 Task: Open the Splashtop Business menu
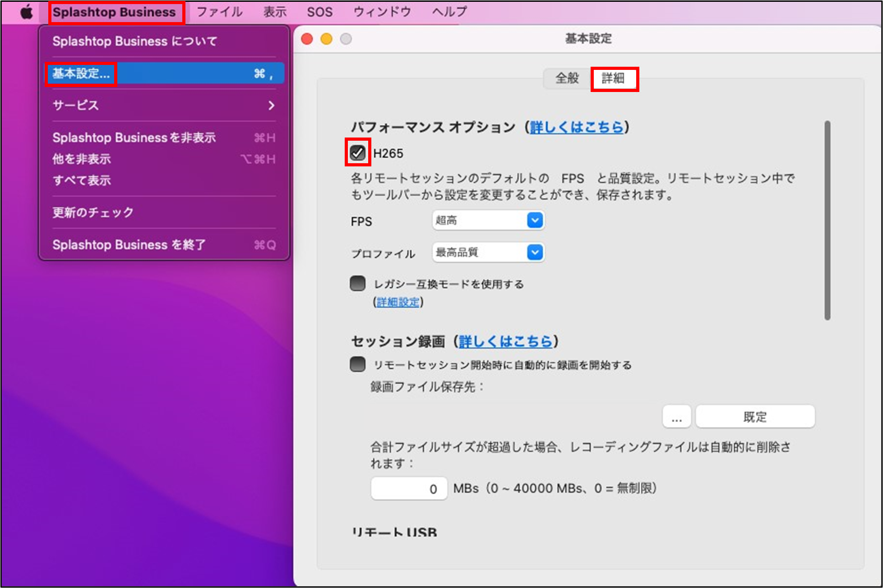click(115, 12)
